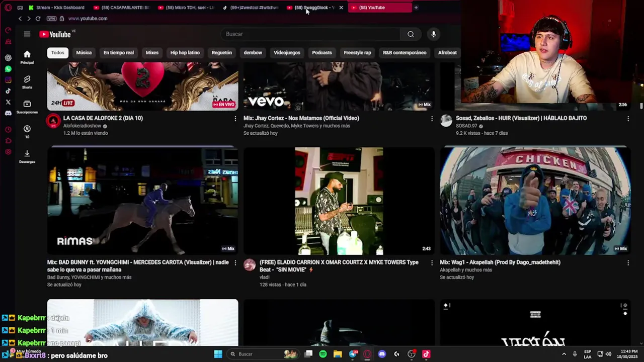644x362 pixels.
Task: Select the En tiempo real chip
Action: [119, 53]
